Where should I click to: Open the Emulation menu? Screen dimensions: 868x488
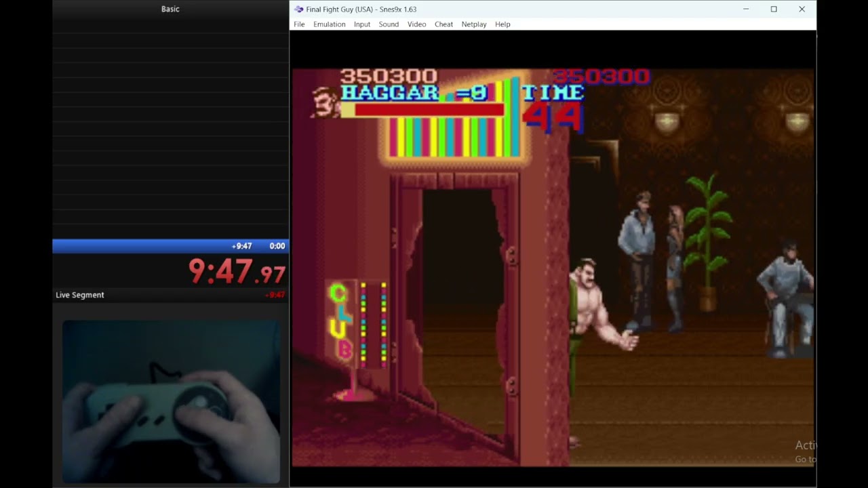(x=330, y=24)
